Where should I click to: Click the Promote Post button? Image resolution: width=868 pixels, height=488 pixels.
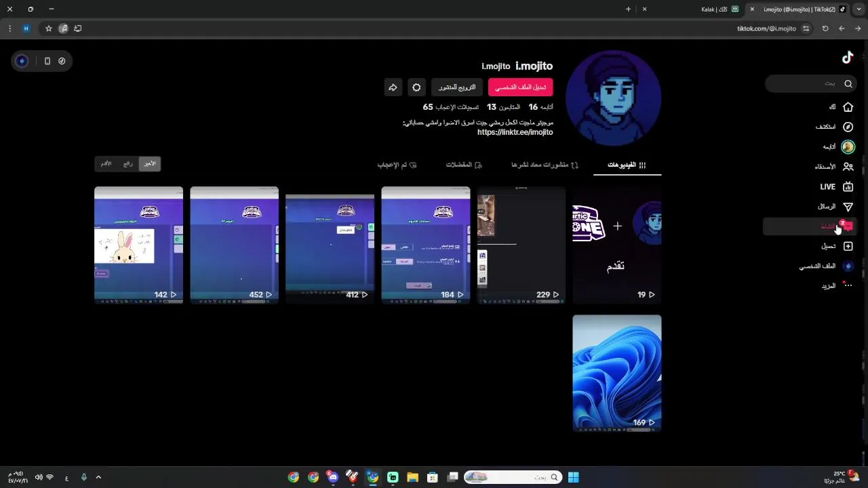click(456, 87)
